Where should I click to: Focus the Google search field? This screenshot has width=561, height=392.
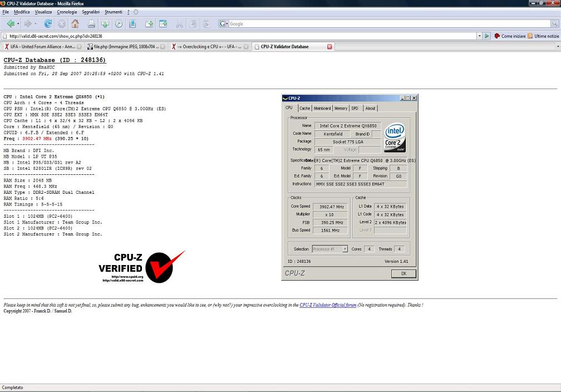pos(390,23)
